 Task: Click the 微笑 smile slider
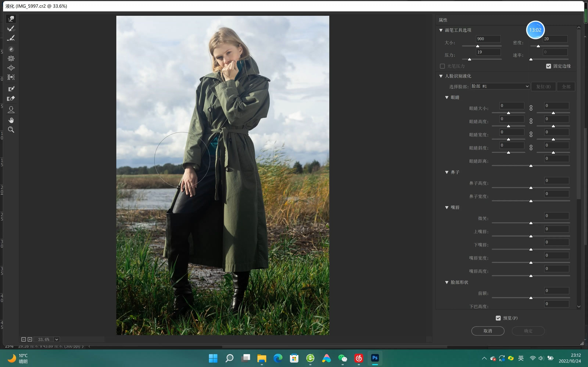(x=531, y=223)
